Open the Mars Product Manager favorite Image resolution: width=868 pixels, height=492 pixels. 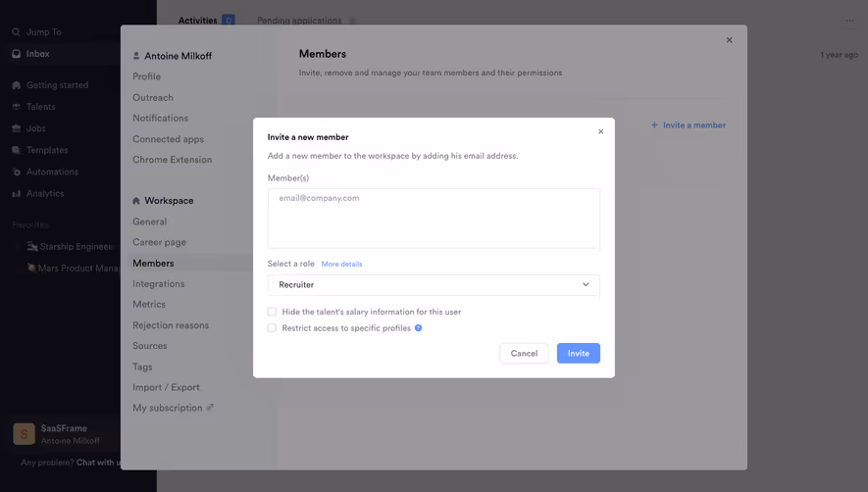tap(74, 268)
